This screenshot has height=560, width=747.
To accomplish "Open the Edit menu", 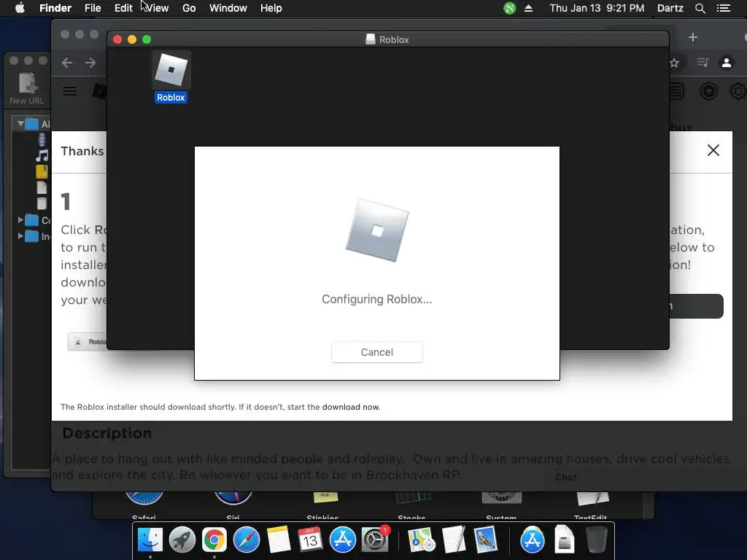I will point(123,8).
